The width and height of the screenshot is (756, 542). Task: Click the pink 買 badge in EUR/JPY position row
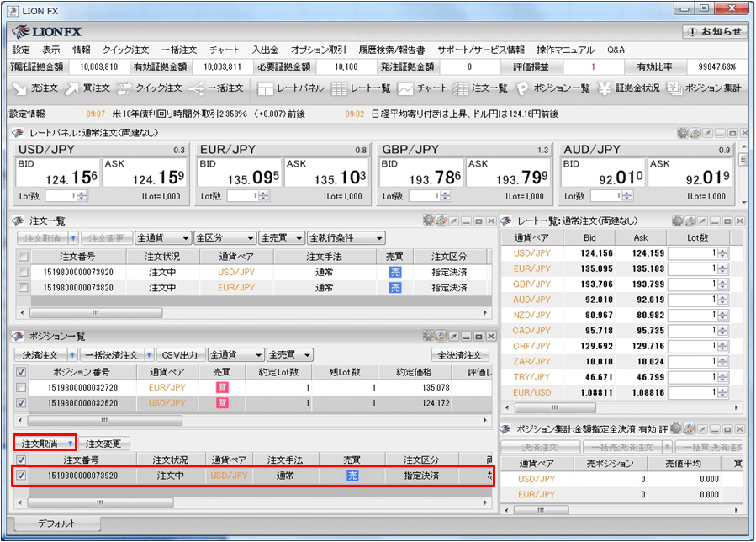(222, 387)
